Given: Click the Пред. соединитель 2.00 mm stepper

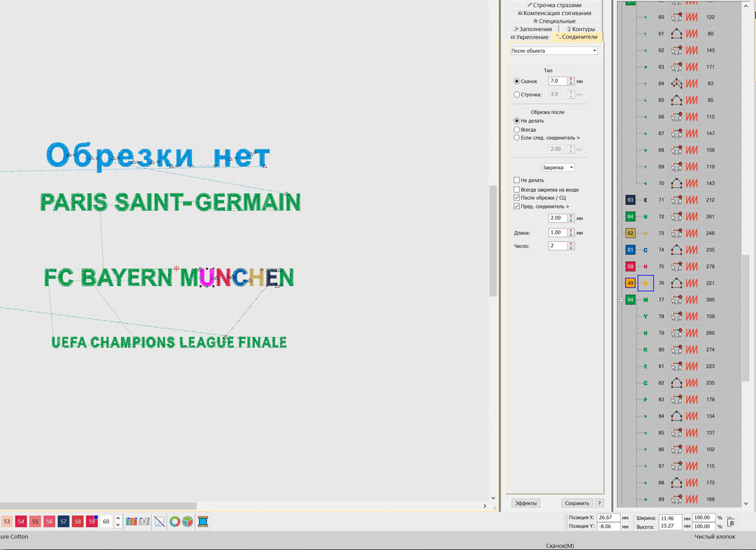Looking at the screenshot, I should (x=571, y=218).
